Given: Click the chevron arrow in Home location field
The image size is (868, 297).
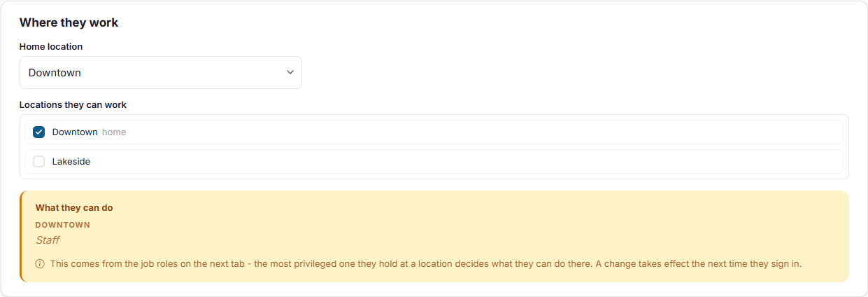Looking at the screenshot, I should (290, 73).
